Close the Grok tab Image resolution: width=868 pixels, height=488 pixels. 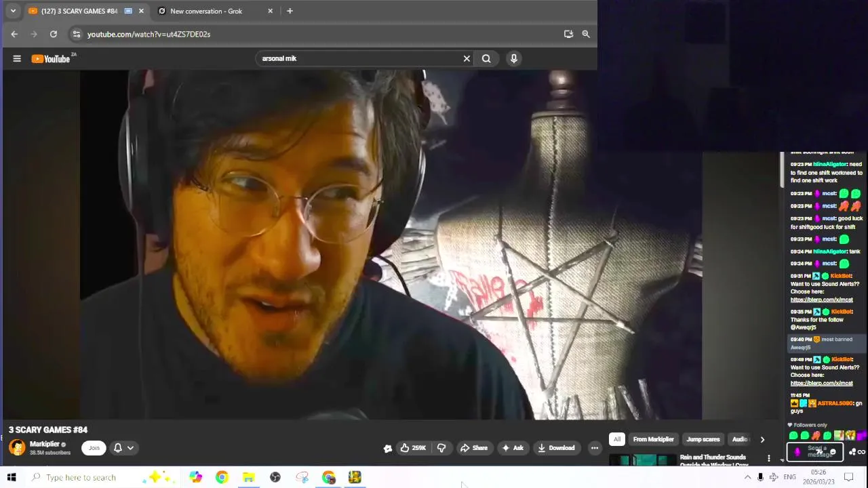click(271, 11)
